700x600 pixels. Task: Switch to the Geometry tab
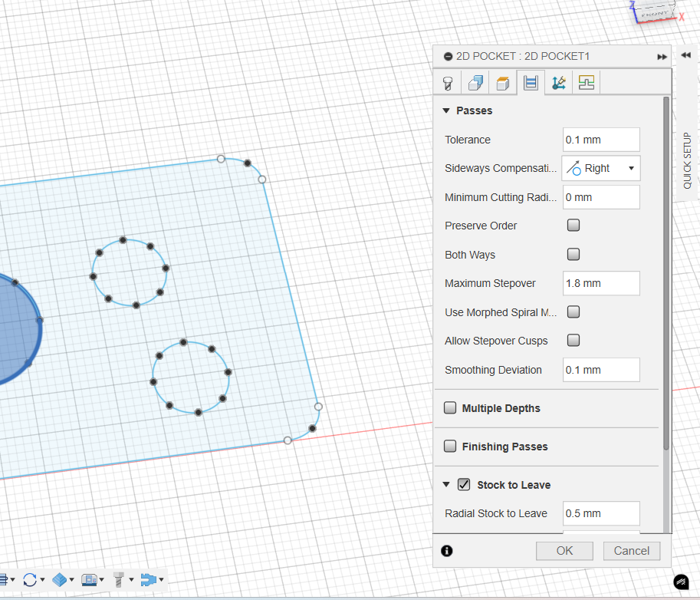[475, 83]
